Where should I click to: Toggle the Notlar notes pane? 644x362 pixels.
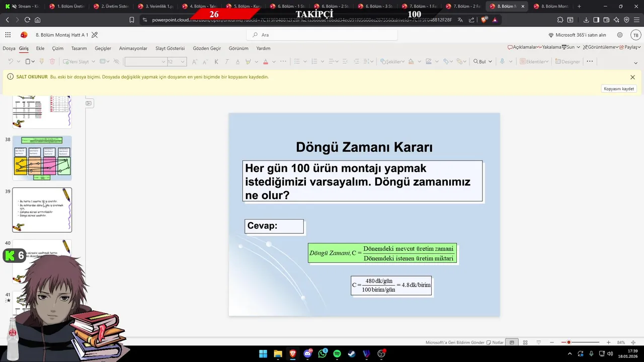click(495, 342)
